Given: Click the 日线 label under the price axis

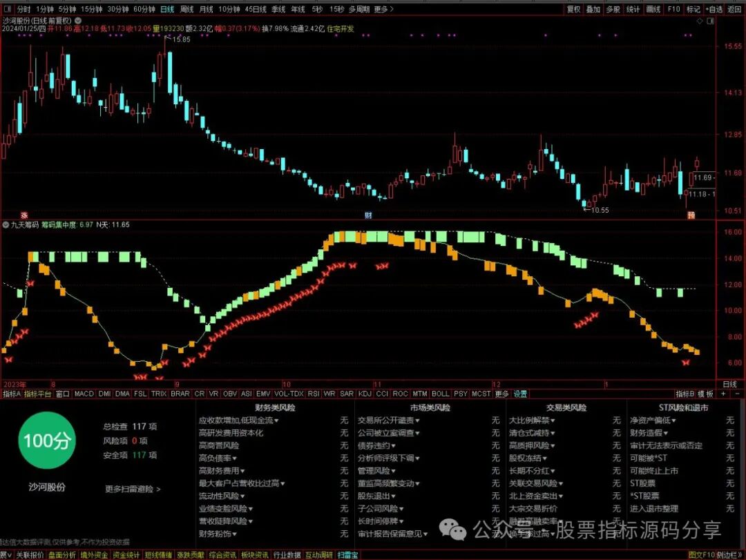Looking at the screenshot, I should [x=729, y=384].
